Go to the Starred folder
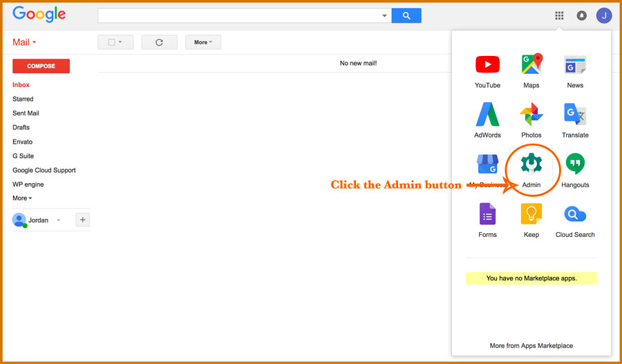 point(23,99)
